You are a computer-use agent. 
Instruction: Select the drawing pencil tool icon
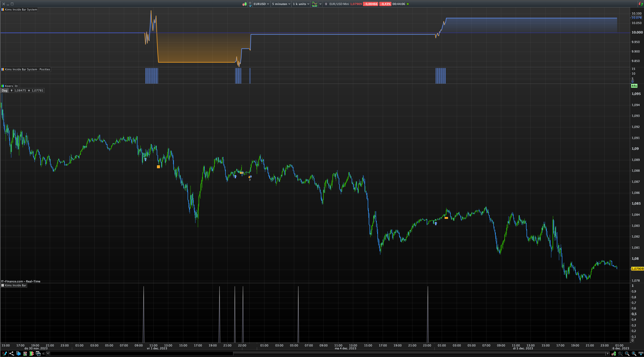[x=4, y=354]
